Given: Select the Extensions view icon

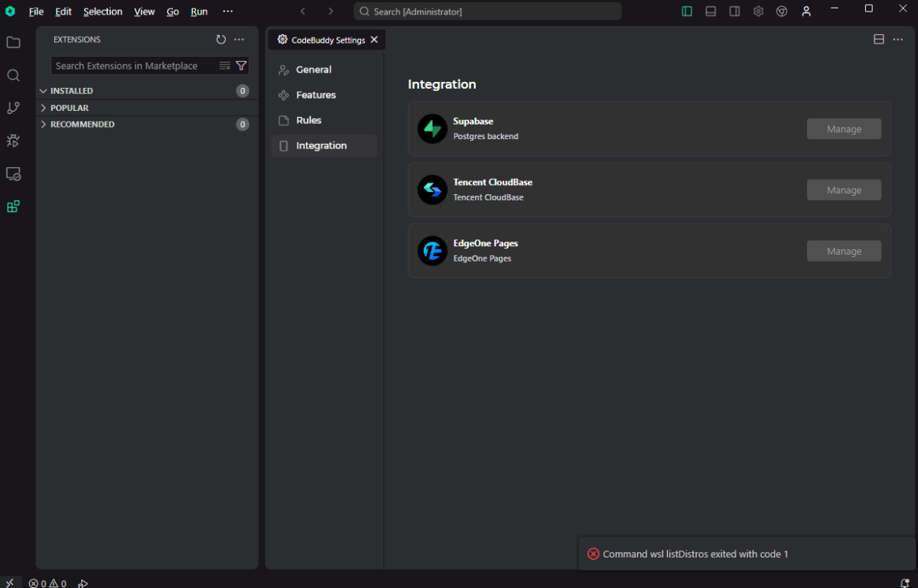Looking at the screenshot, I should click(13, 206).
